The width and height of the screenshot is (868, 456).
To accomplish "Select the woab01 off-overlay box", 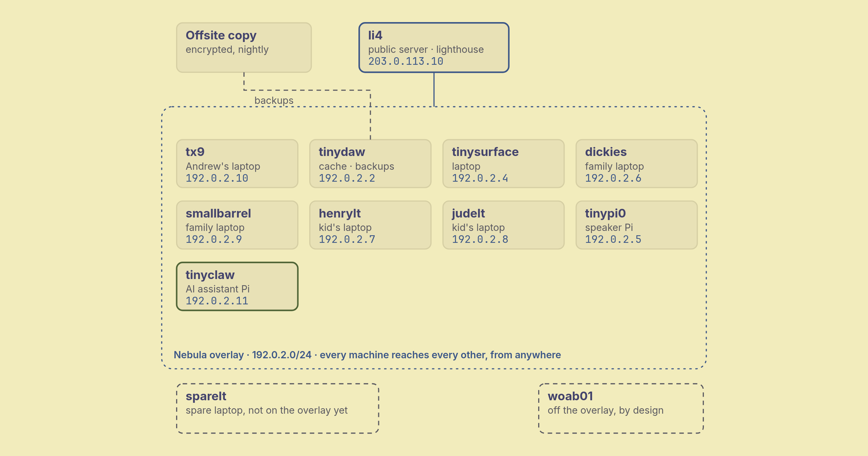I will click(621, 408).
